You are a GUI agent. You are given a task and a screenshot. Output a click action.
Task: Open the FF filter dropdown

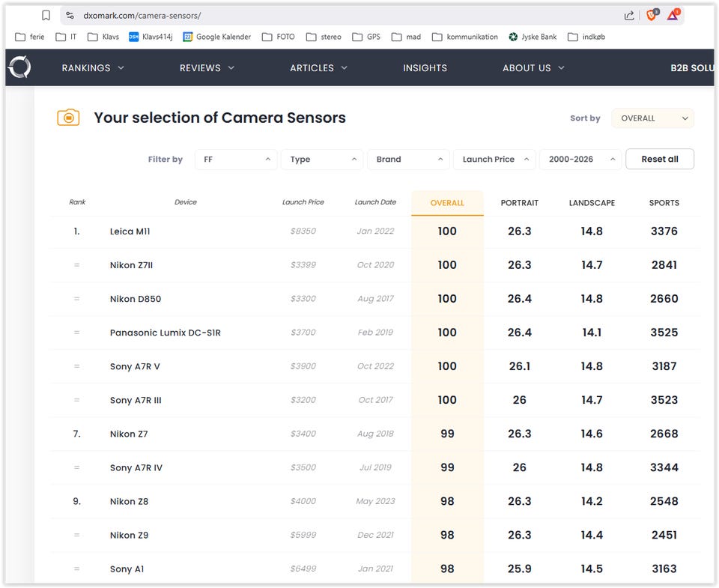coord(236,160)
